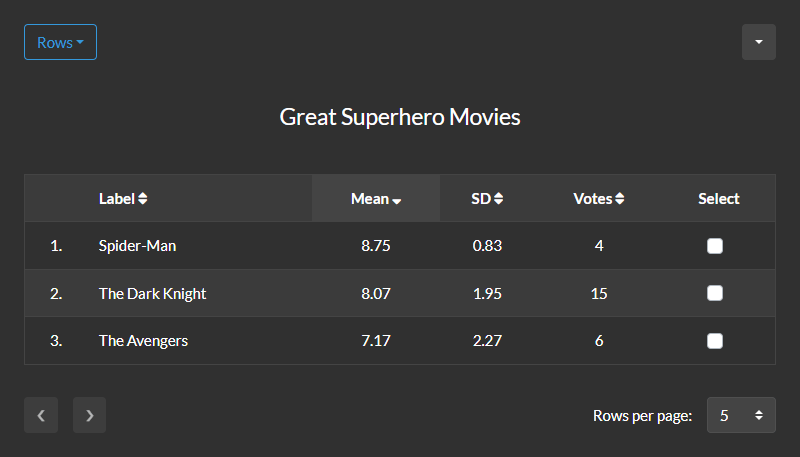Screen dimensions: 800x457
Task: Click the Mean column sort arrow
Action: (397, 200)
